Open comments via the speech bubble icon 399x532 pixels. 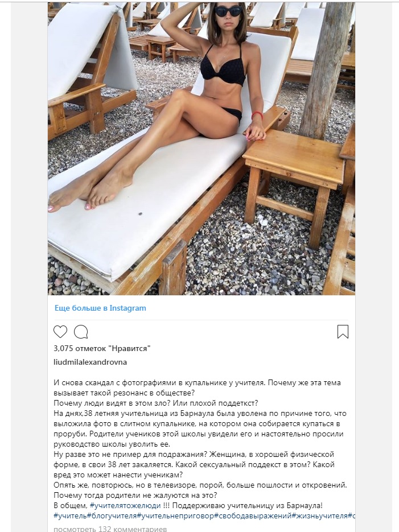coord(81,332)
